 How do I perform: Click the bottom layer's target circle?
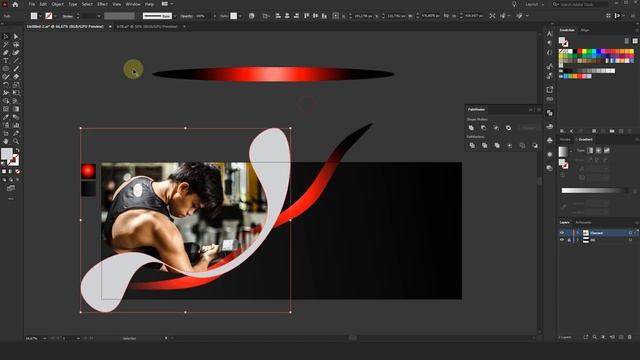click(x=631, y=240)
